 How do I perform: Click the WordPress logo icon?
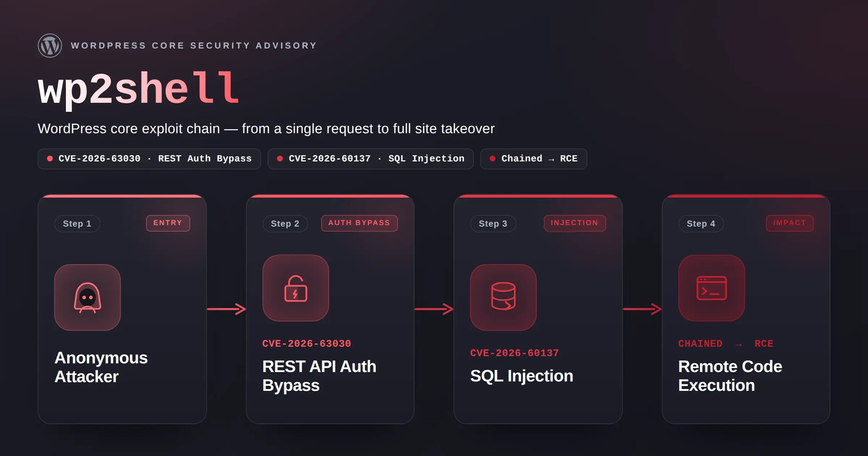(50, 46)
